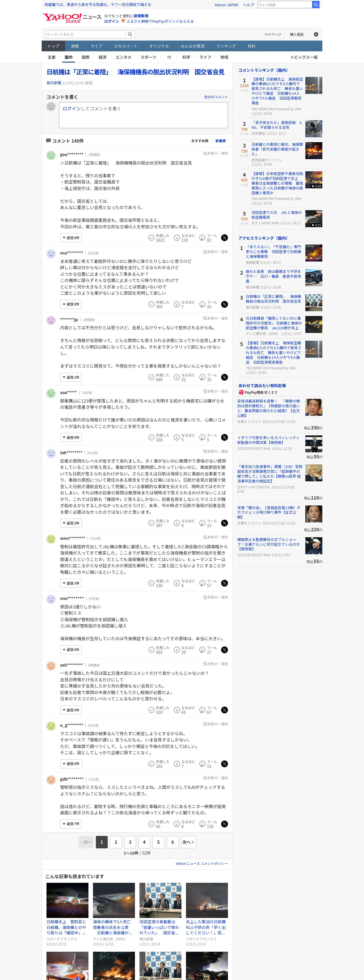Image resolution: width=364 pixels, height=980 pixels.
Task: Click the keyword search magnifier icon
Action: 130,34
